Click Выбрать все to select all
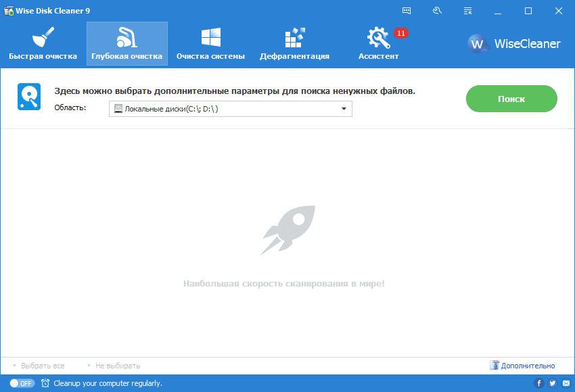 pyautogui.click(x=43, y=366)
